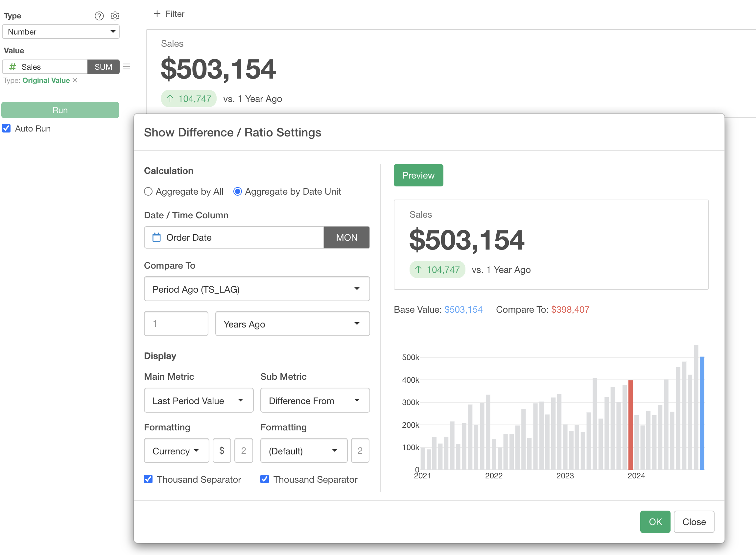The height and width of the screenshot is (555, 756).
Task: Open Main Metric Last Period Value dropdown
Action: pyautogui.click(x=199, y=400)
